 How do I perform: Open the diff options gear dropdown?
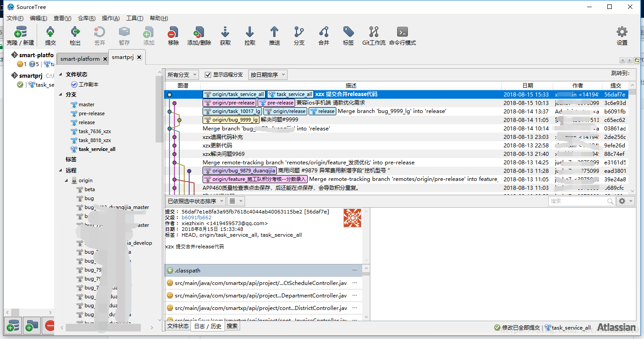pos(625,201)
